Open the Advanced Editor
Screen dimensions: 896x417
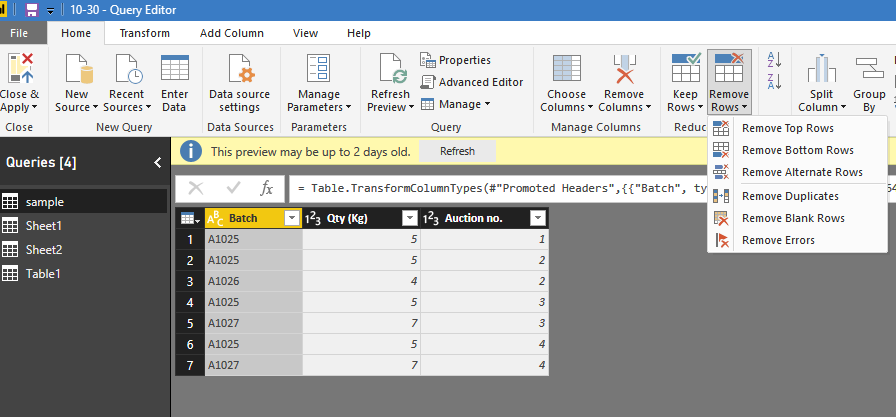tap(472, 82)
